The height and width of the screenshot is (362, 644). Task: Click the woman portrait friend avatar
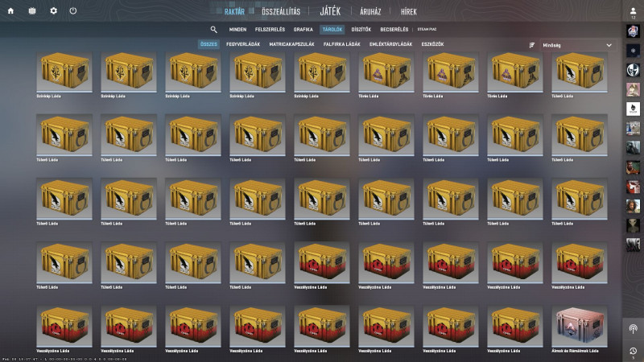(x=633, y=206)
